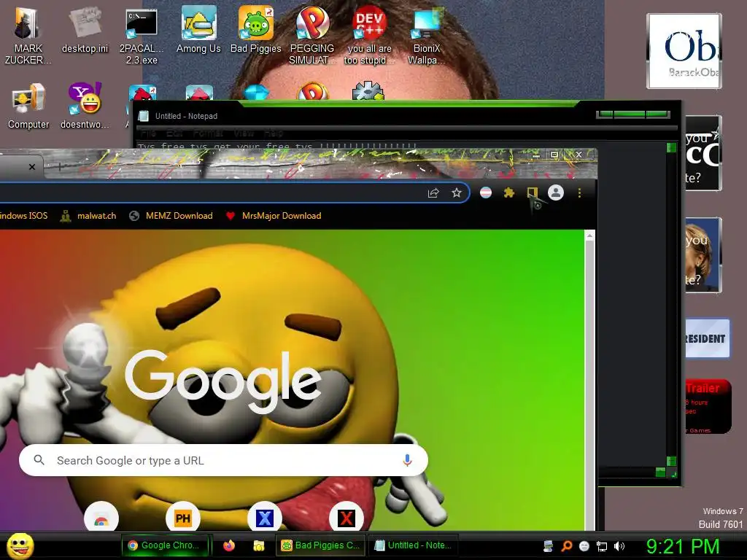Open the Computer desktop icon
This screenshot has width=747, height=560.
point(28,106)
